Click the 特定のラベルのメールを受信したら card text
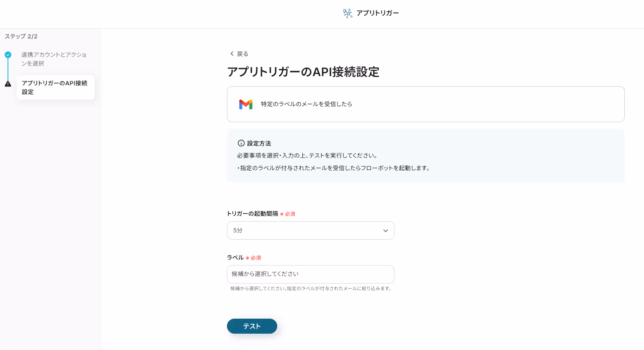 307,104
